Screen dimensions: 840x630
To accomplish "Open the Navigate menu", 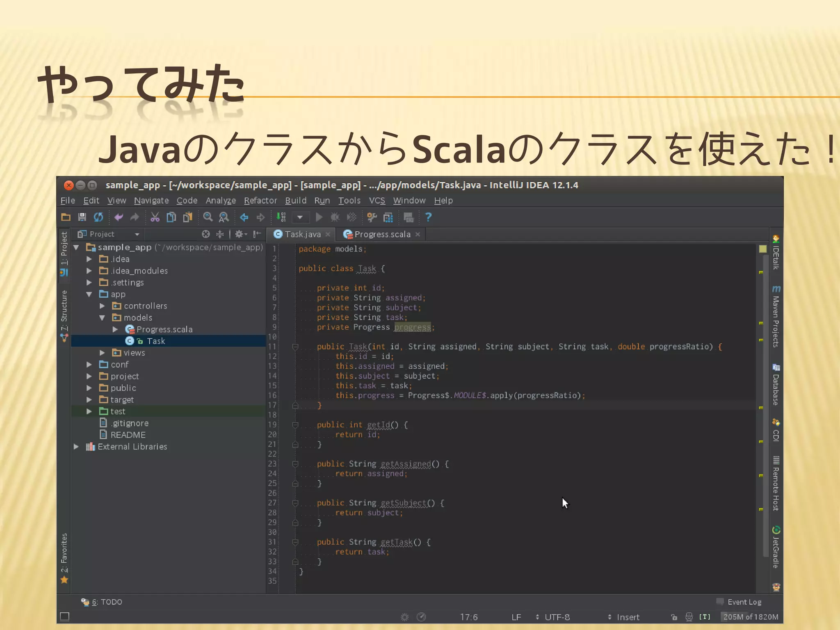I will tap(151, 201).
